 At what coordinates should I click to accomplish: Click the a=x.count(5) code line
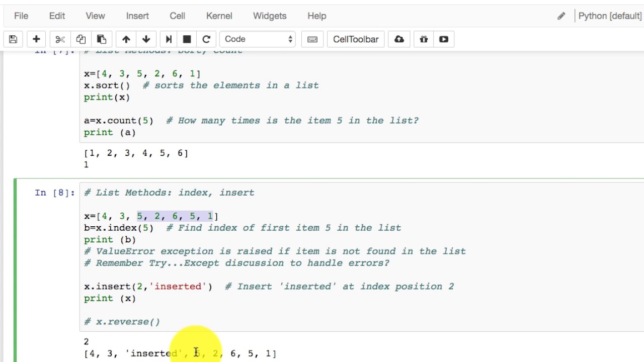pyautogui.click(x=251, y=121)
